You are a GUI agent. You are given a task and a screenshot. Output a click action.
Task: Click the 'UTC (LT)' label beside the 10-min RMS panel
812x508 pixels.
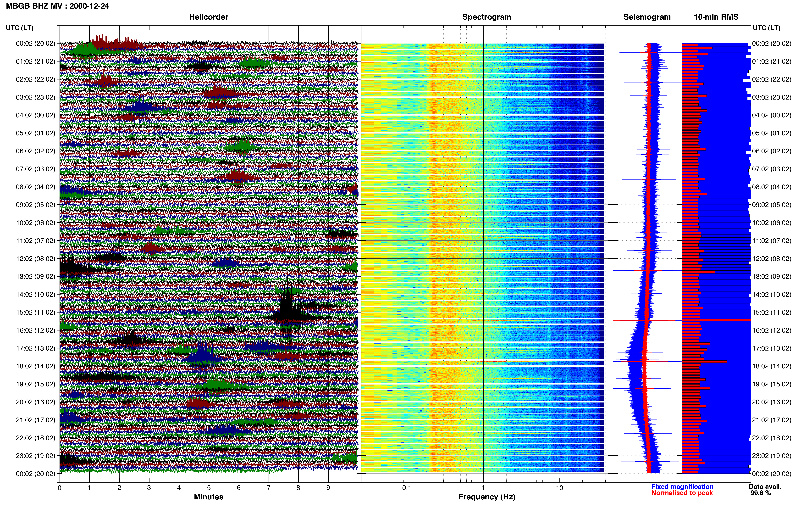(x=766, y=28)
